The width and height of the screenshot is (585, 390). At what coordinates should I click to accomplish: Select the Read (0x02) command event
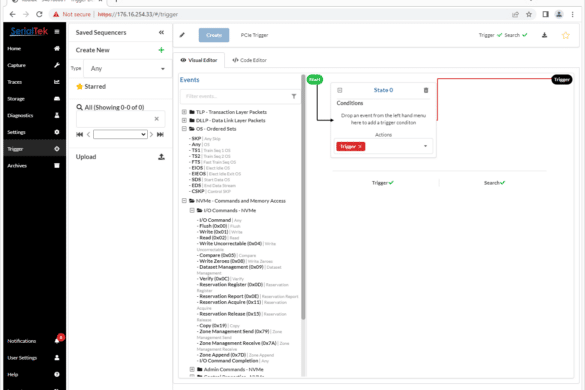[218, 238]
